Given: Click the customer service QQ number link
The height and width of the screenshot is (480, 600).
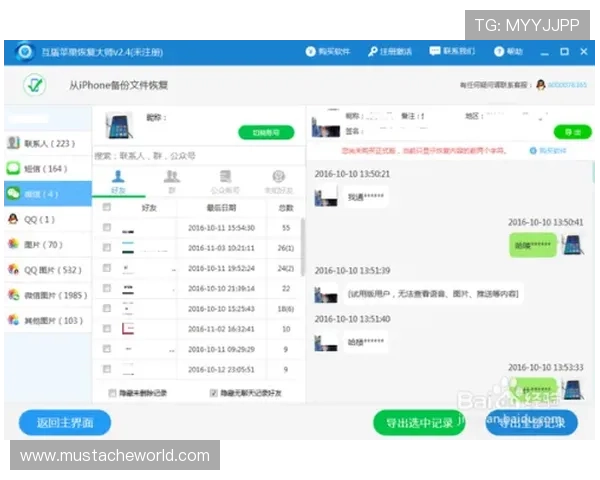Looking at the screenshot, I should point(567,85).
